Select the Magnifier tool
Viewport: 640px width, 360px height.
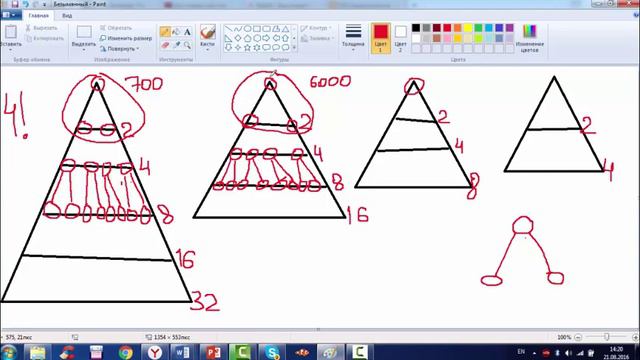coord(187,45)
